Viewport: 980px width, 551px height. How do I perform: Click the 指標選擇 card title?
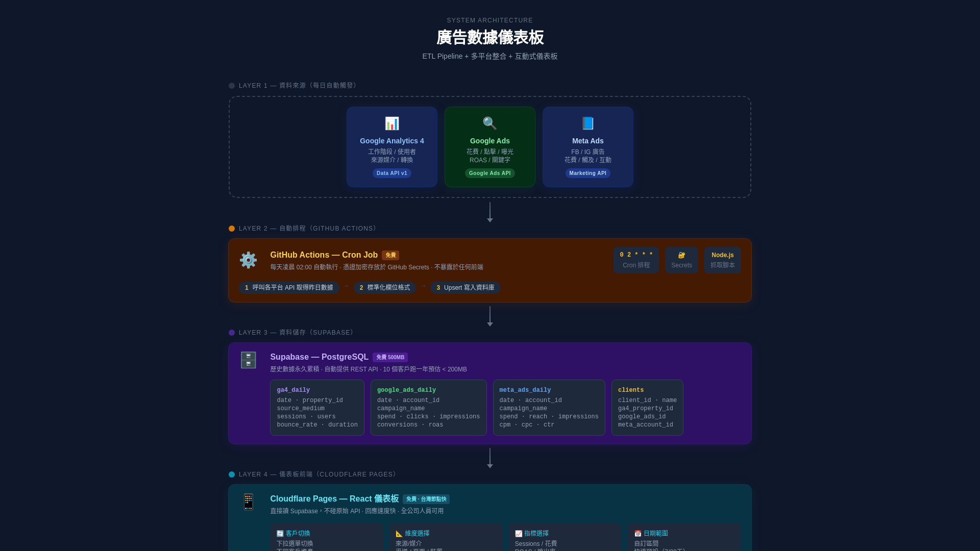[536, 534]
